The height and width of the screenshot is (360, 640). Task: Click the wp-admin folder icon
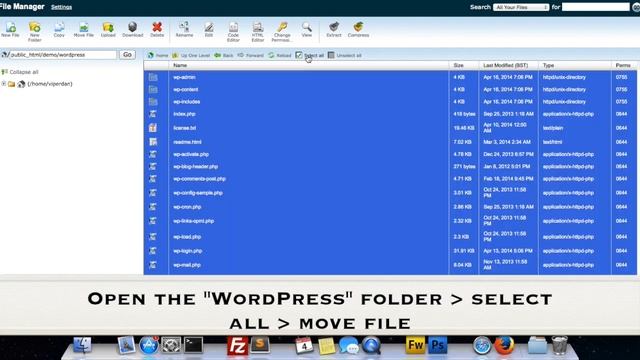coord(153,77)
